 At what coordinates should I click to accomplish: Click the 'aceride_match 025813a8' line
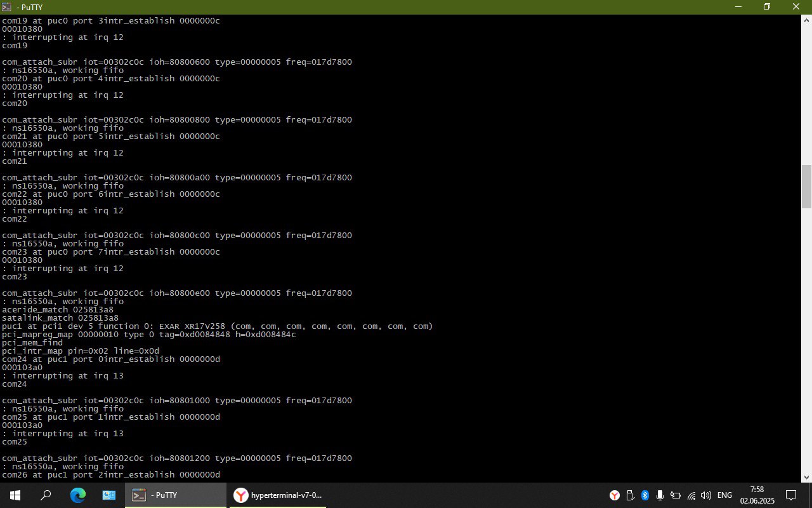pyautogui.click(x=58, y=310)
